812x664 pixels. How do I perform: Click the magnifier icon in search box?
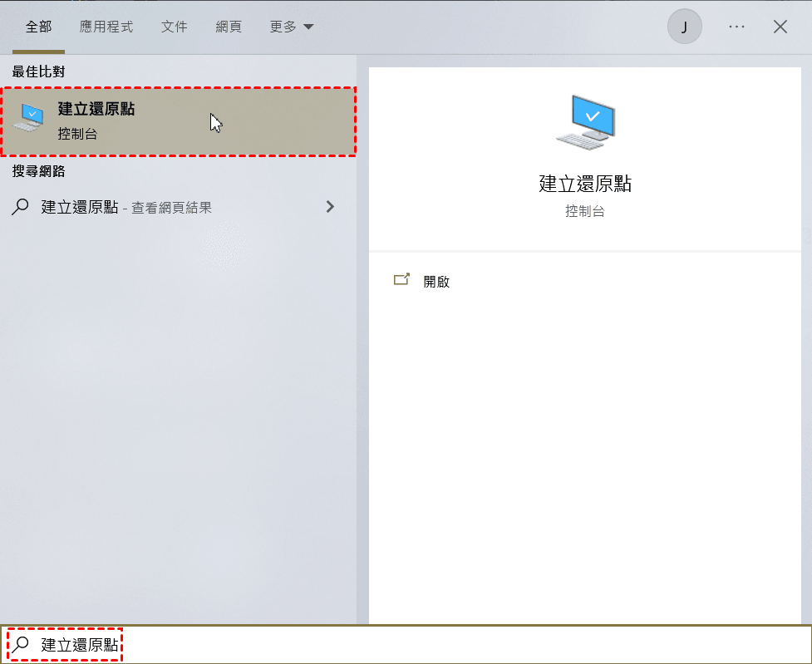pos(21,645)
